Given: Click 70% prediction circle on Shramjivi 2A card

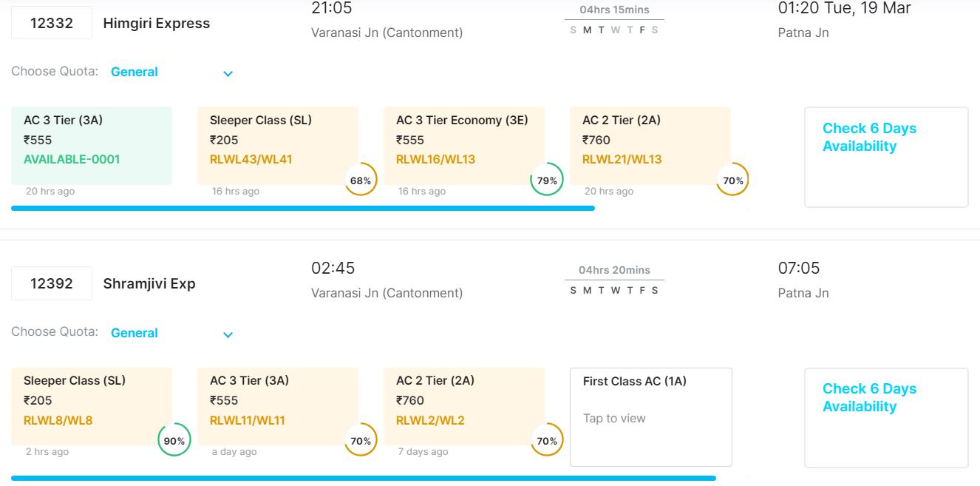Looking at the screenshot, I should tap(547, 440).
